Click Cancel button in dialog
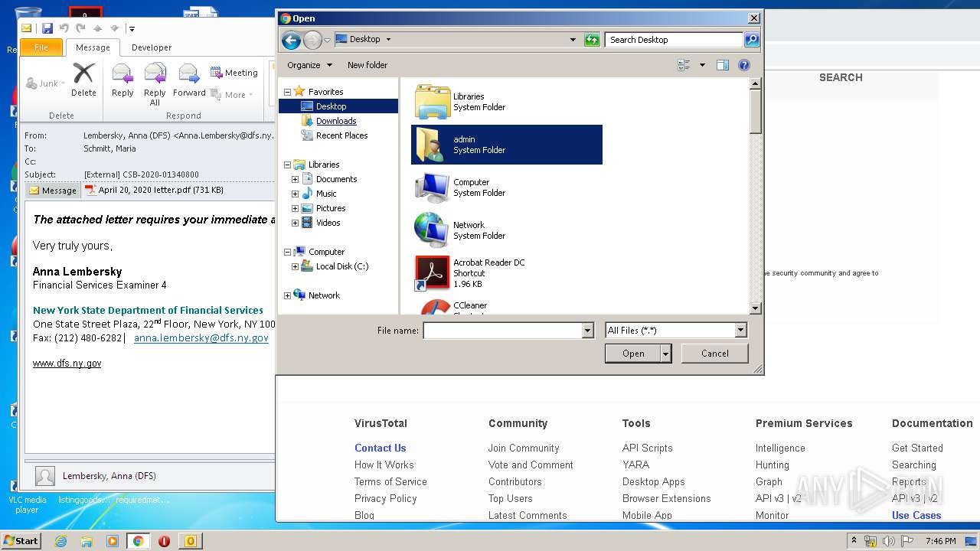Viewport: 980px width, 551px height. point(715,354)
